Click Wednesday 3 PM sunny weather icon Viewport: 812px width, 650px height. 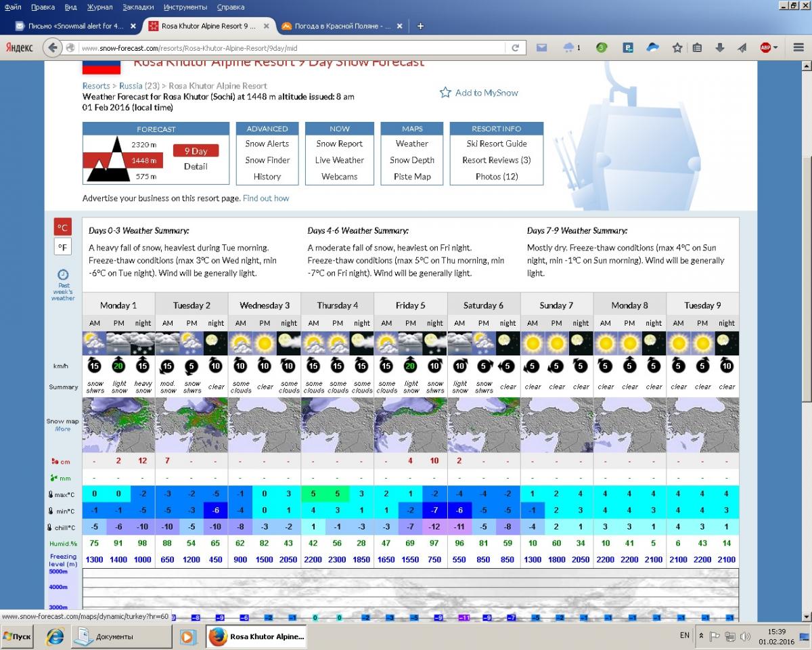tap(265, 343)
